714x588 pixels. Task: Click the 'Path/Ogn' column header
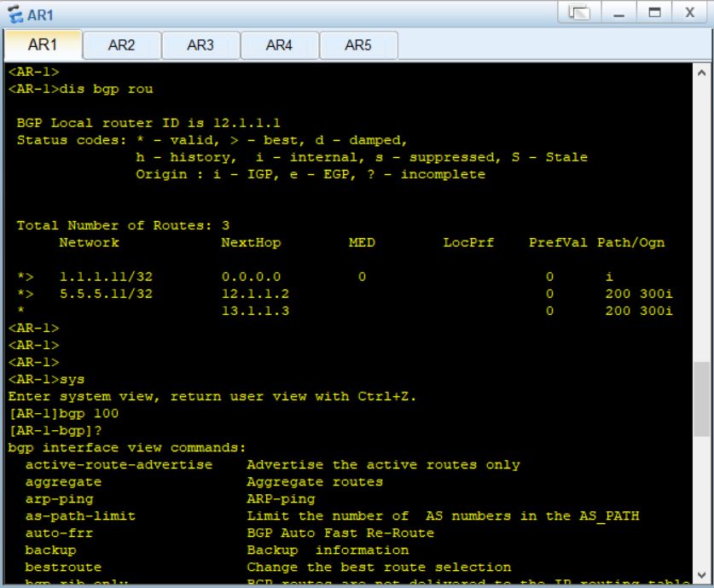click(630, 242)
